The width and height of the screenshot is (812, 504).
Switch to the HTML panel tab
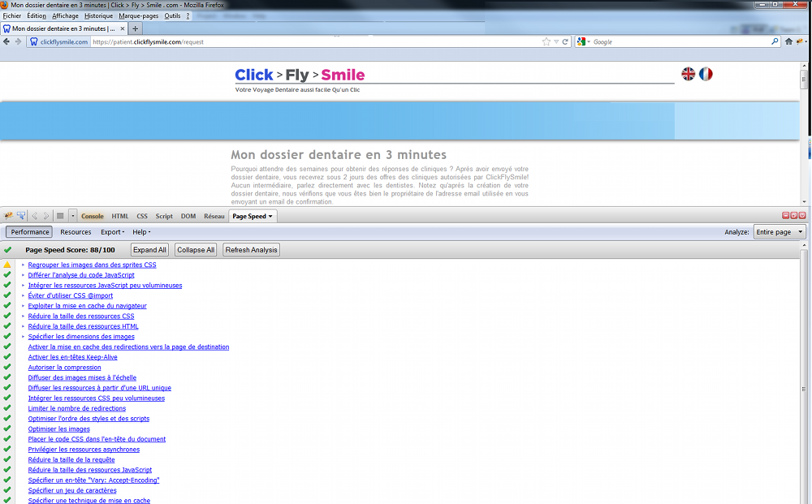coord(120,216)
